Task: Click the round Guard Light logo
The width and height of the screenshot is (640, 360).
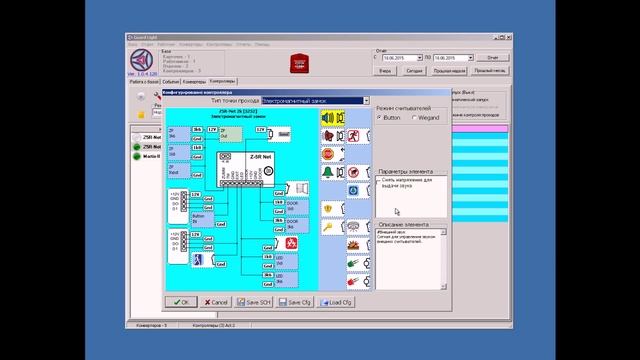Action: click(x=141, y=60)
